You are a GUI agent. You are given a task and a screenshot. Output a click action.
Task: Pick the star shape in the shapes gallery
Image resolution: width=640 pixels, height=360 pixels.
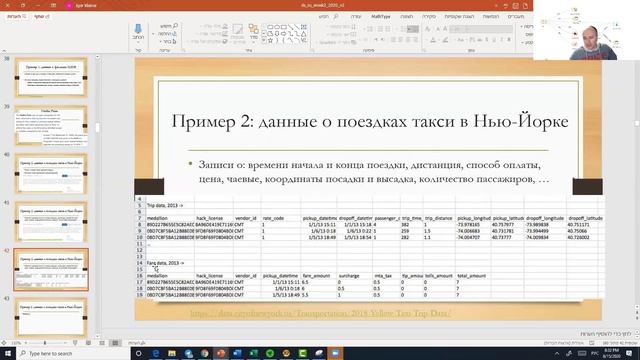click(270, 40)
